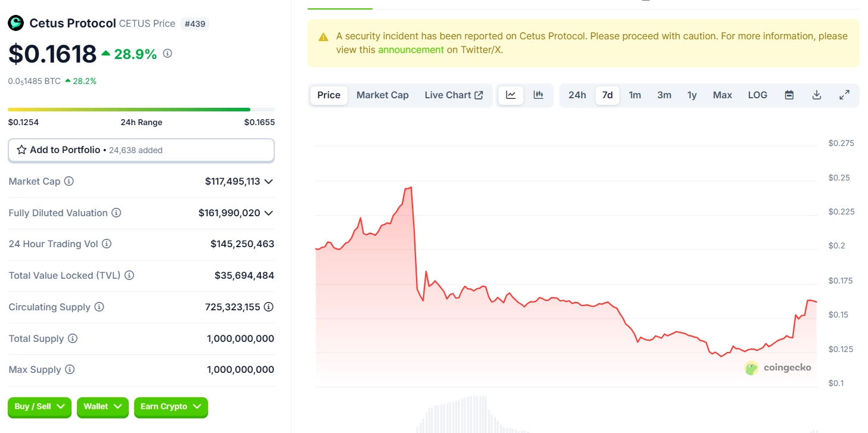This screenshot has height=433, width=868.
Task: Click the Market Cap info icon
Action: 69,181
